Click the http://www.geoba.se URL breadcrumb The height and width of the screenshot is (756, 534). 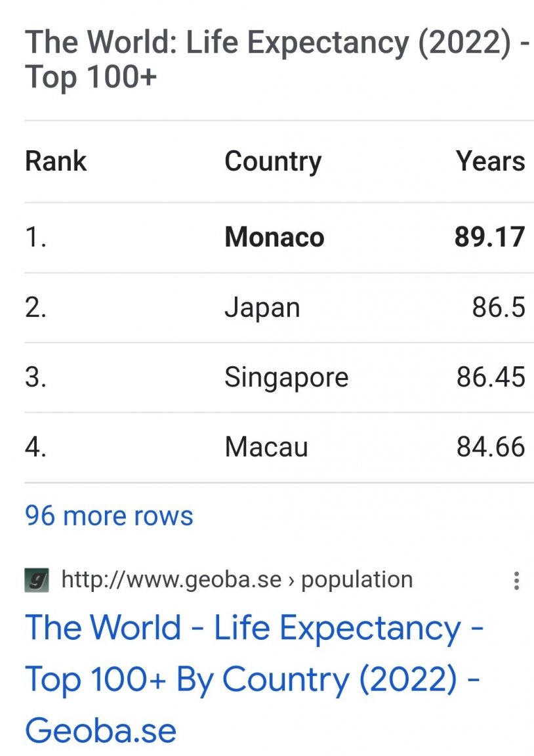(x=172, y=579)
